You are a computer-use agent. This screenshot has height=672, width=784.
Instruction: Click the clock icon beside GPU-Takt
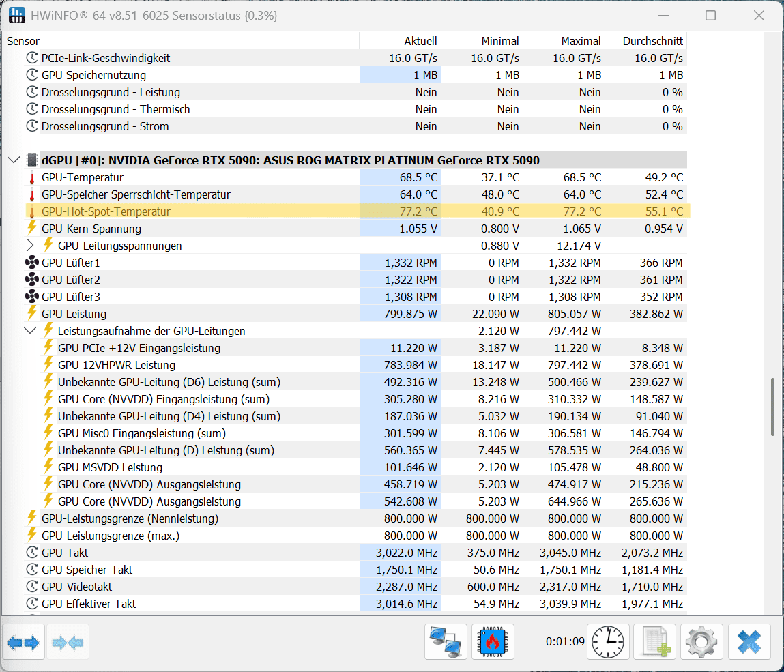pyautogui.click(x=32, y=553)
